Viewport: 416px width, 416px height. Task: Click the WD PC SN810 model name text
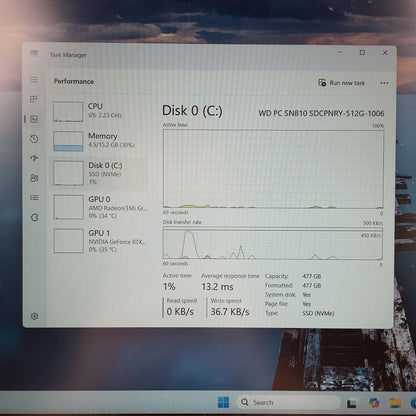coord(321,113)
